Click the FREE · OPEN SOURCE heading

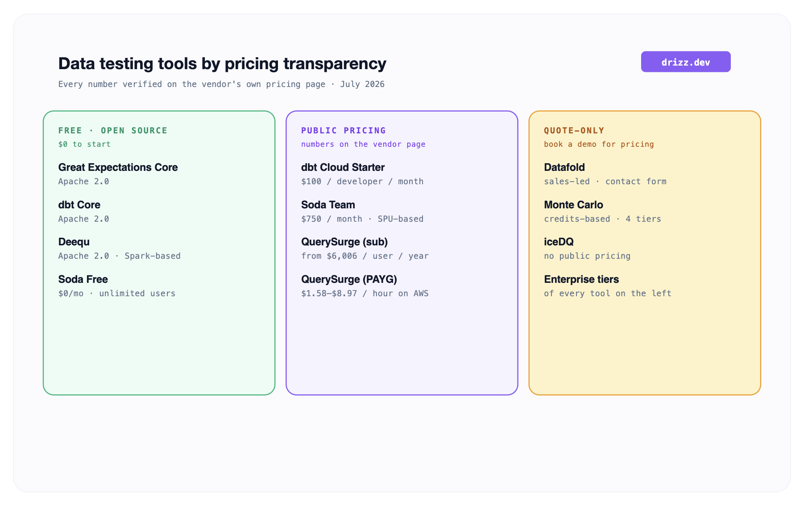click(x=113, y=130)
